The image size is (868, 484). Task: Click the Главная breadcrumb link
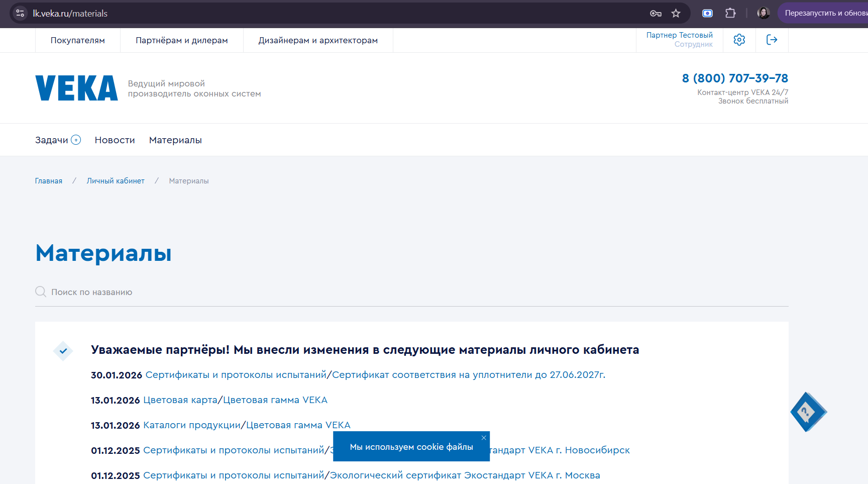pyautogui.click(x=49, y=181)
